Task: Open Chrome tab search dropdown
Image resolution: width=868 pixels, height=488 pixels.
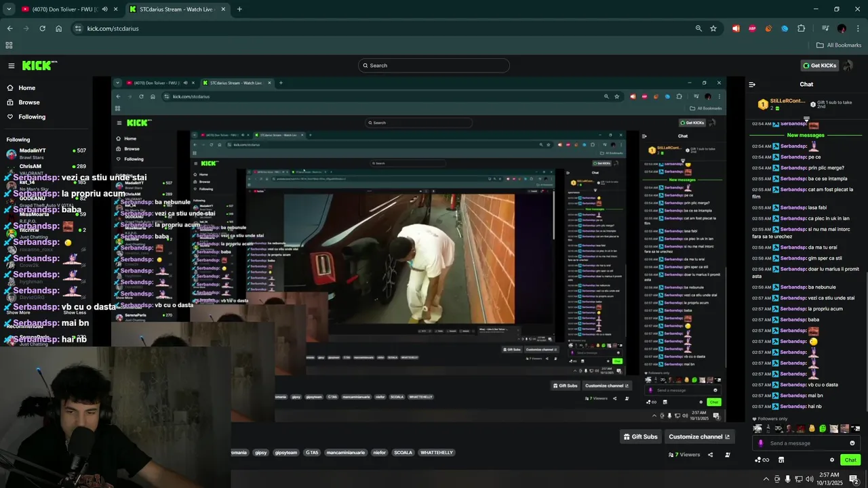Action: point(9,9)
